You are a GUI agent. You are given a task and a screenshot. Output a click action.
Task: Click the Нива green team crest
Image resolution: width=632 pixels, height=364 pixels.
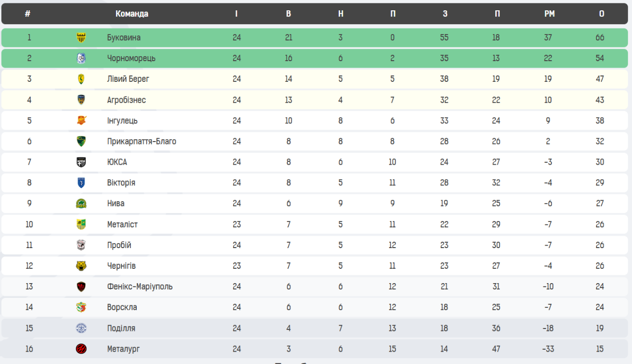[81, 203]
